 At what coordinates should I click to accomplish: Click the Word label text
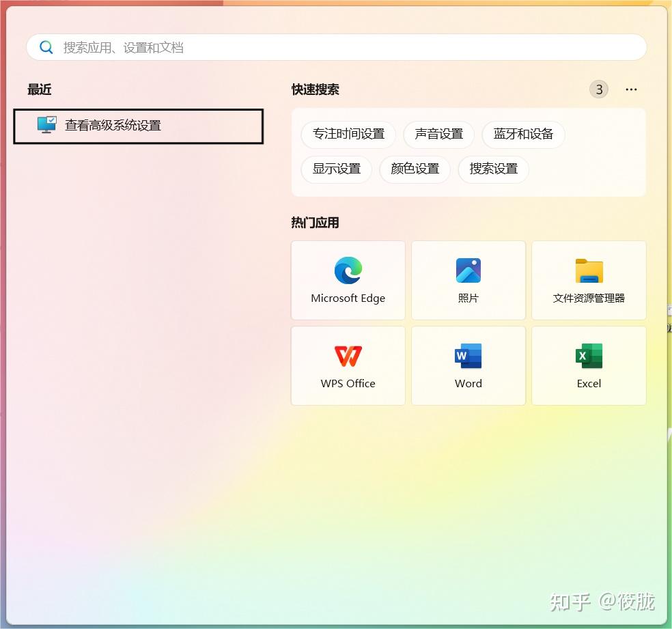[468, 384]
